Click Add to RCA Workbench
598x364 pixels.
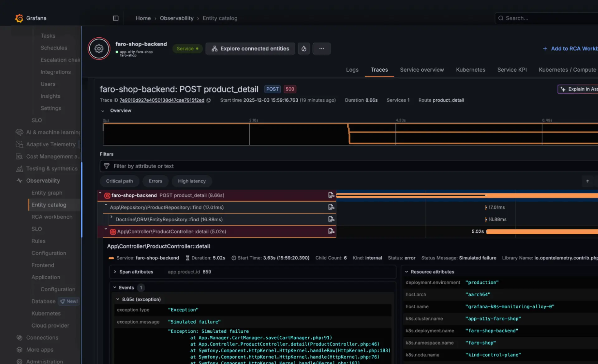pyautogui.click(x=570, y=49)
